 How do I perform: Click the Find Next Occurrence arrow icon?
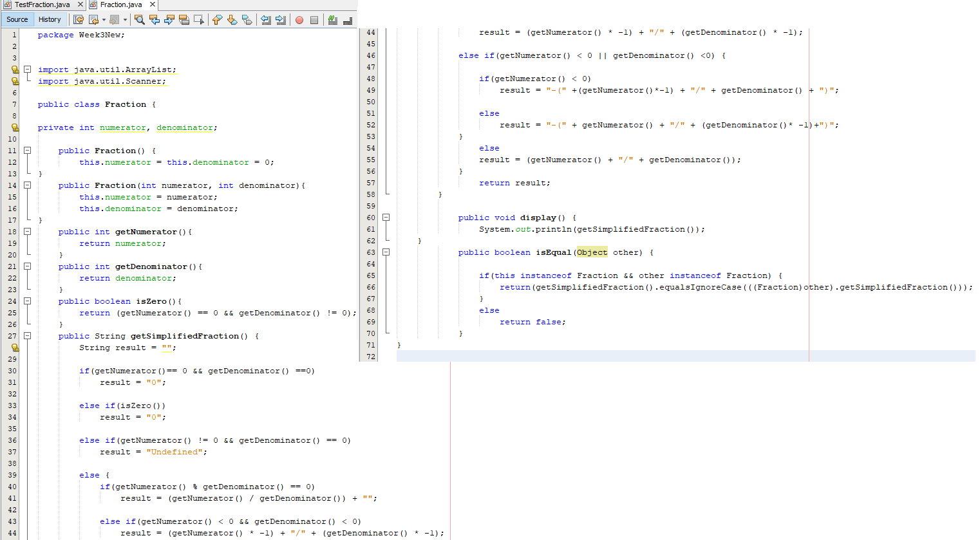pyautogui.click(x=169, y=20)
